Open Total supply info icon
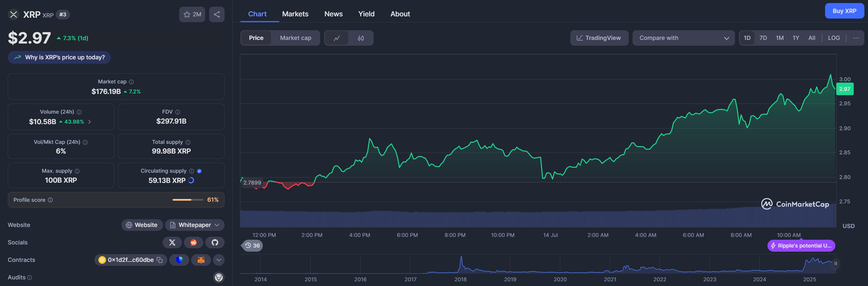The image size is (868, 286). point(188,142)
